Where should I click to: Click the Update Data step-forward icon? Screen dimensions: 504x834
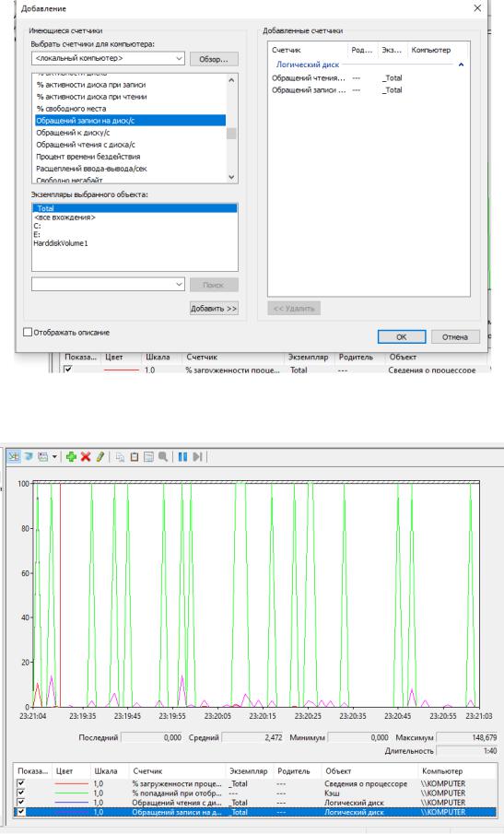point(198,456)
